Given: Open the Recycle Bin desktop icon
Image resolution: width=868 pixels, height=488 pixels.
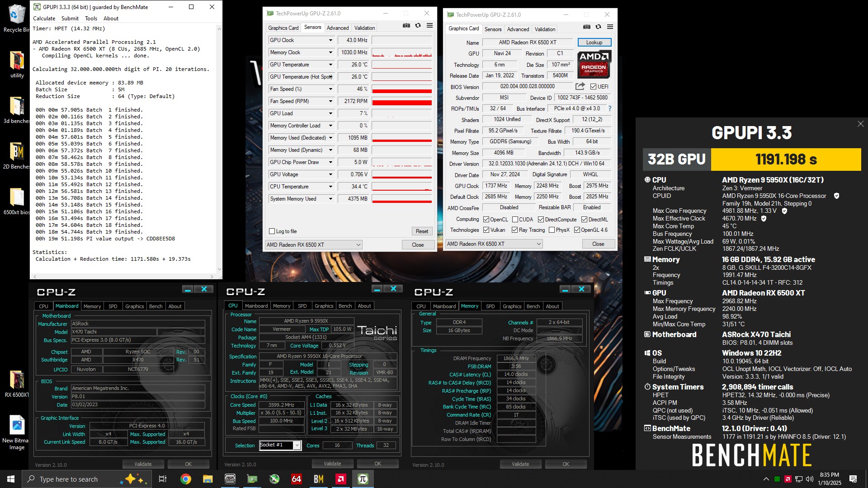Looking at the screenshot, I should tap(16, 18).
